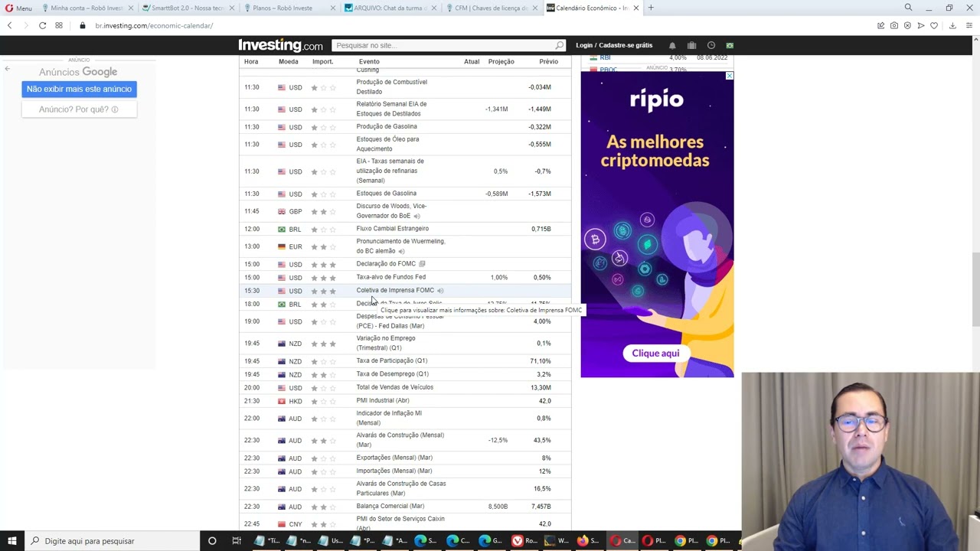Viewport: 980px width, 551px height.
Task: Click the My Flow send icon
Action: coord(921,25)
